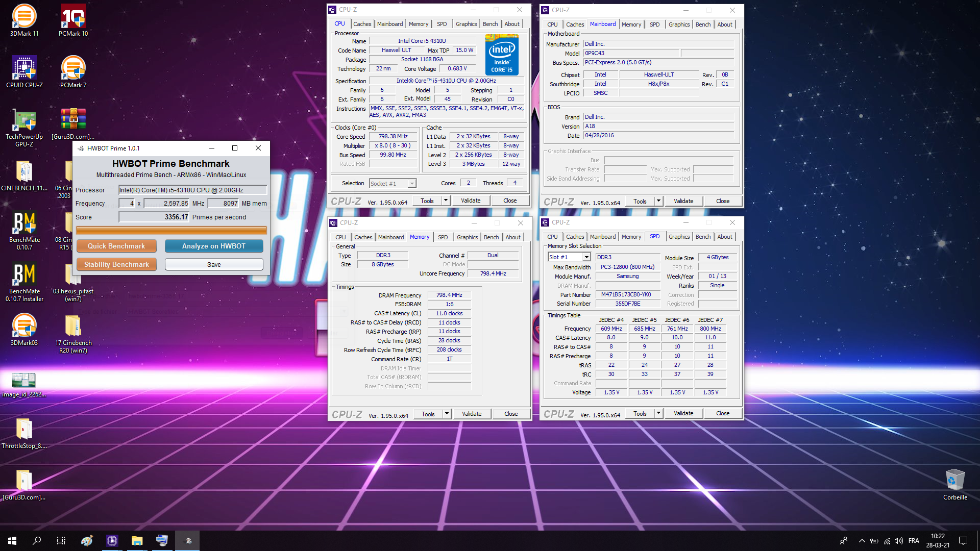Viewport: 980px width, 551px height.
Task: Click the HWBOT Prime taskbar icon
Action: tap(187, 541)
